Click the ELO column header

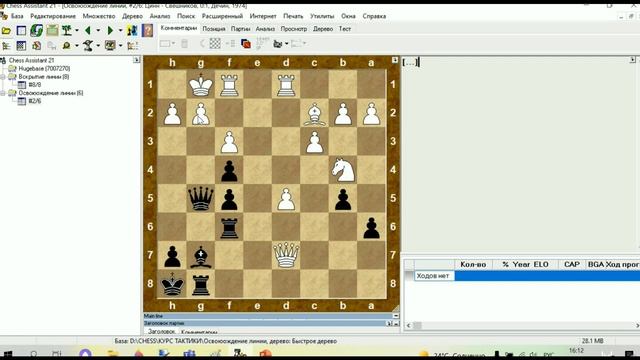tap(541, 264)
